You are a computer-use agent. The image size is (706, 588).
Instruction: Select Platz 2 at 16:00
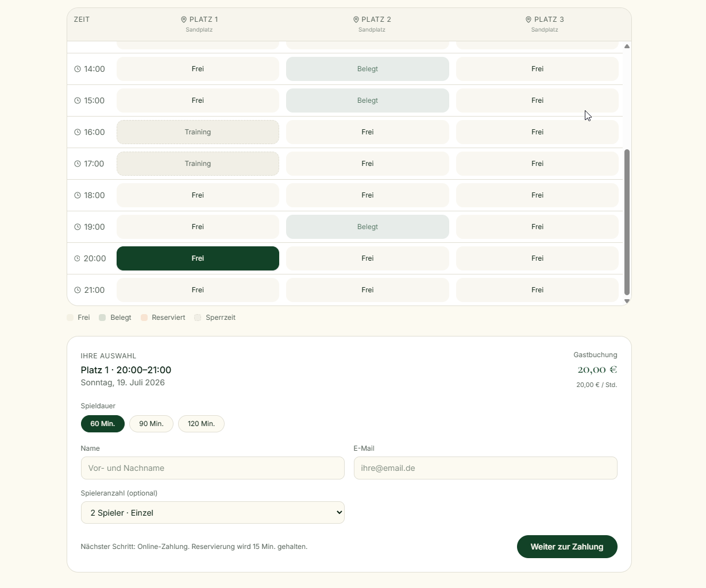click(368, 132)
